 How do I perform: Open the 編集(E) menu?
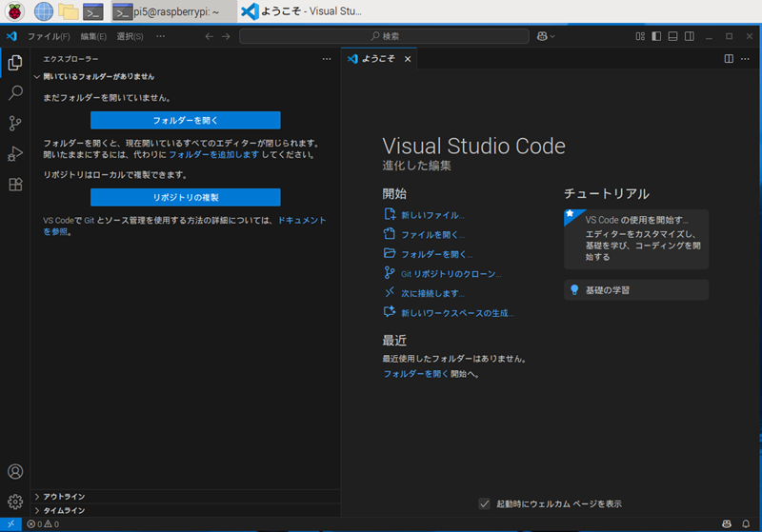coord(93,36)
